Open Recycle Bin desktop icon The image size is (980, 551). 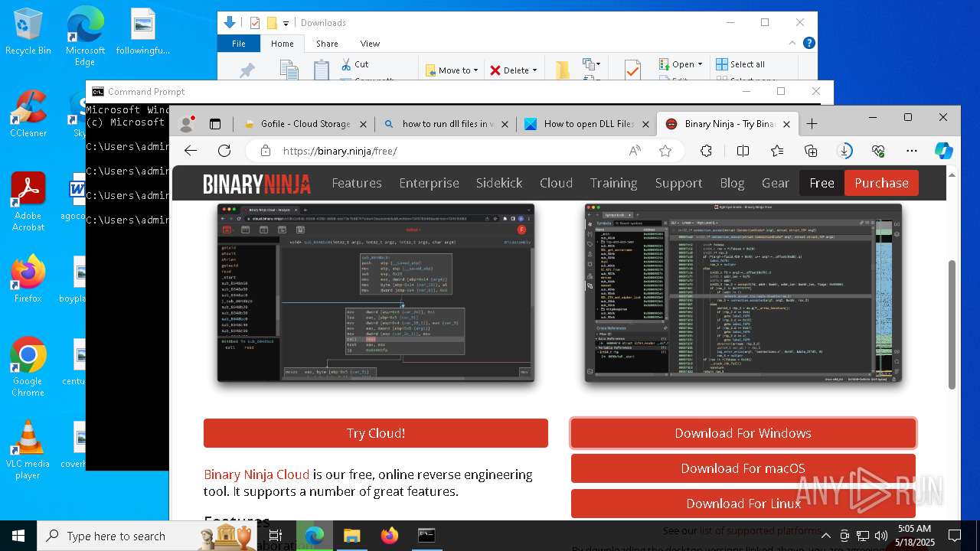(x=28, y=31)
